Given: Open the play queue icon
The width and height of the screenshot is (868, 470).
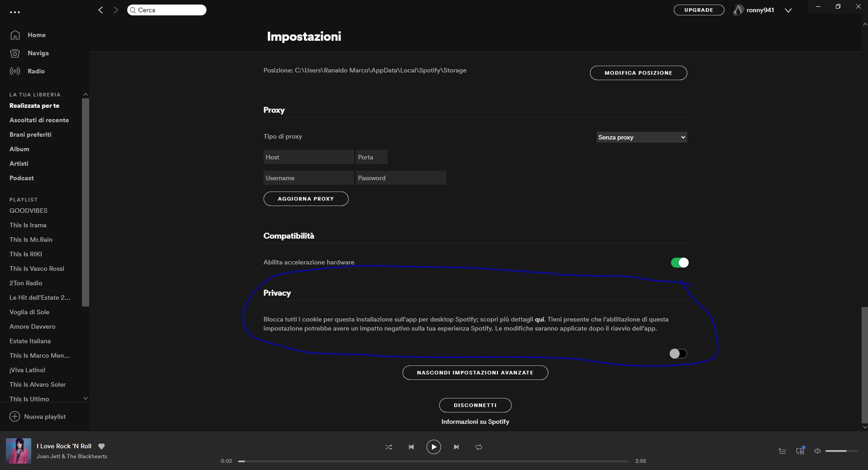Looking at the screenshot, I should pos(782,451).
